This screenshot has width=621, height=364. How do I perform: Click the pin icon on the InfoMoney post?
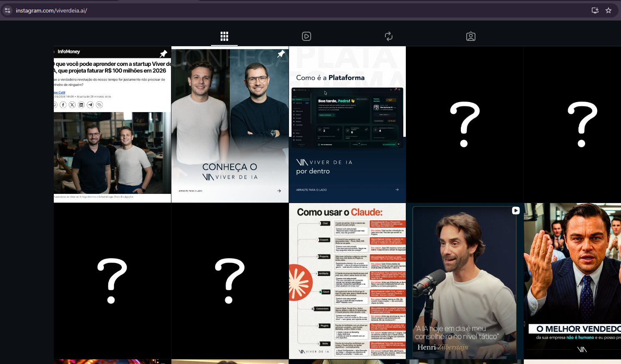[163, 54]
